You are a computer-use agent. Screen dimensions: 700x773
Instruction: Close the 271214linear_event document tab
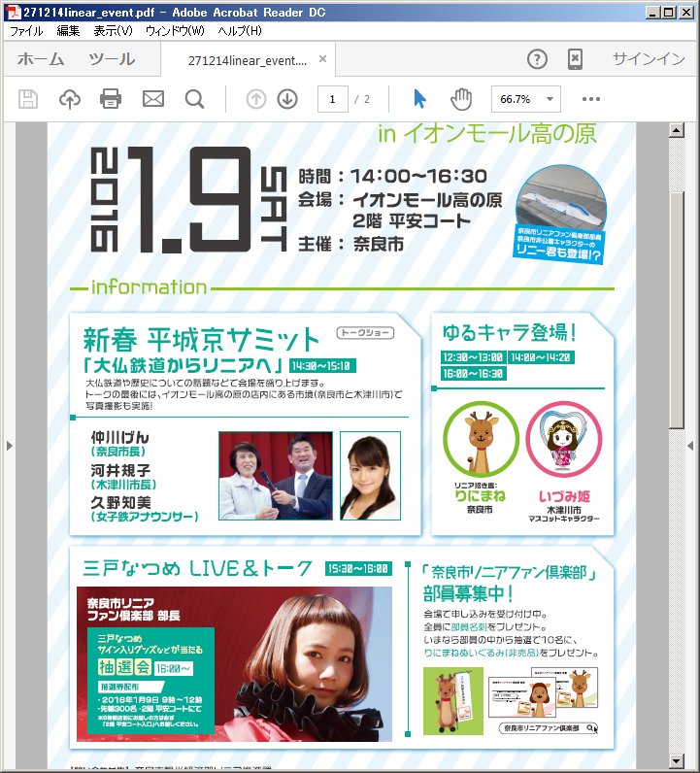(323, 59)
